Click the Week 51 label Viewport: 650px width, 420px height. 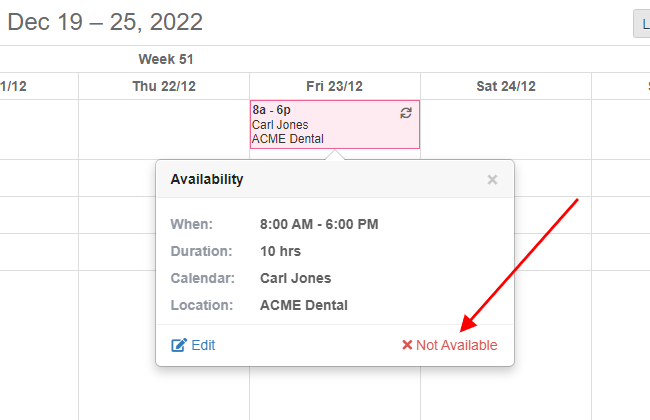coord(166,59)
